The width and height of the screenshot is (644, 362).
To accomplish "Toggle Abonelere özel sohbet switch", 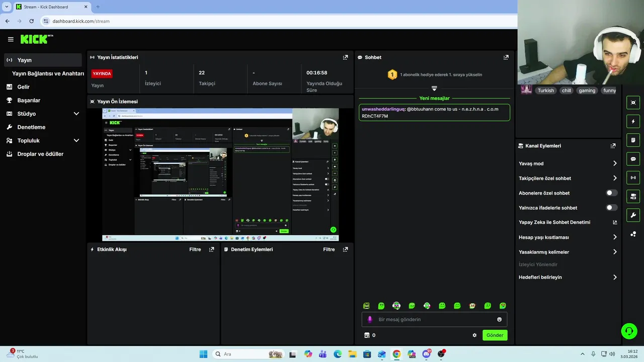I will [x=612, y=193].
